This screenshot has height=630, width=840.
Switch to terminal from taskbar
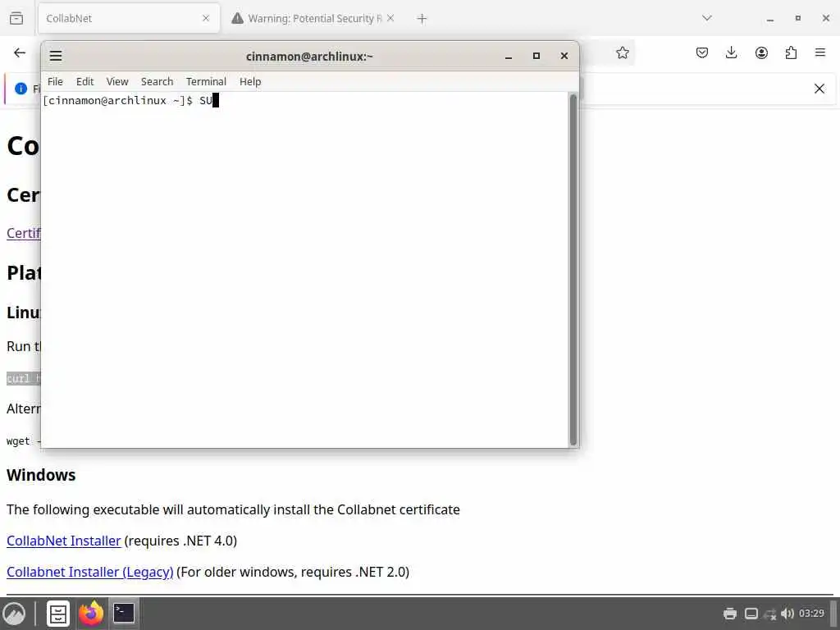124,614
